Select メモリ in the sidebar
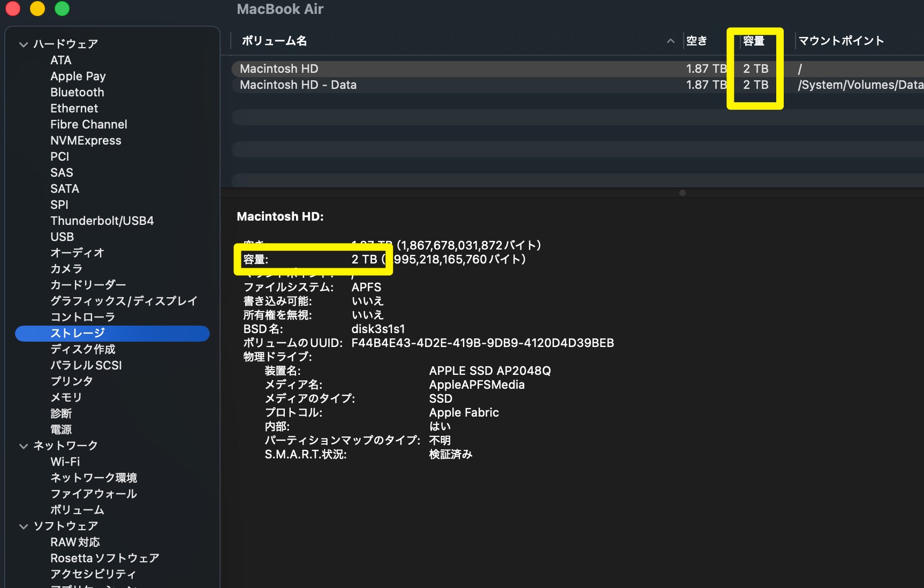 (66, 397)
